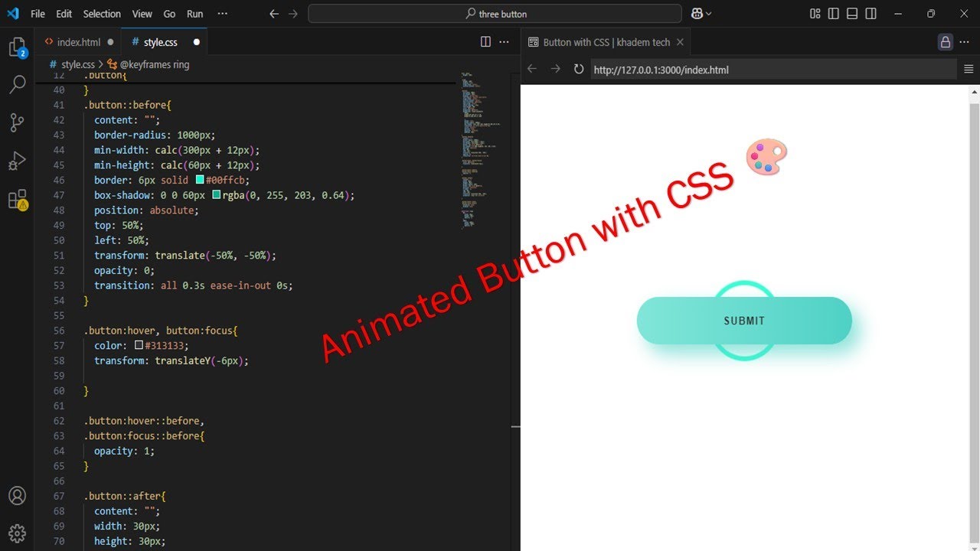This screenshot has height=551, width=980.
Task: Open the Copilot dropdown arrow
Action: (709, 14)
